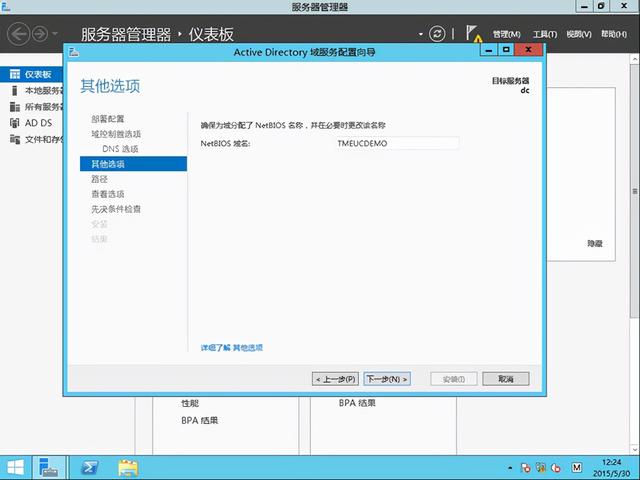The width and height of the screenshot is (640, 480).
Task: Click the Server Manager forward arrow
Action: point(40,34)
